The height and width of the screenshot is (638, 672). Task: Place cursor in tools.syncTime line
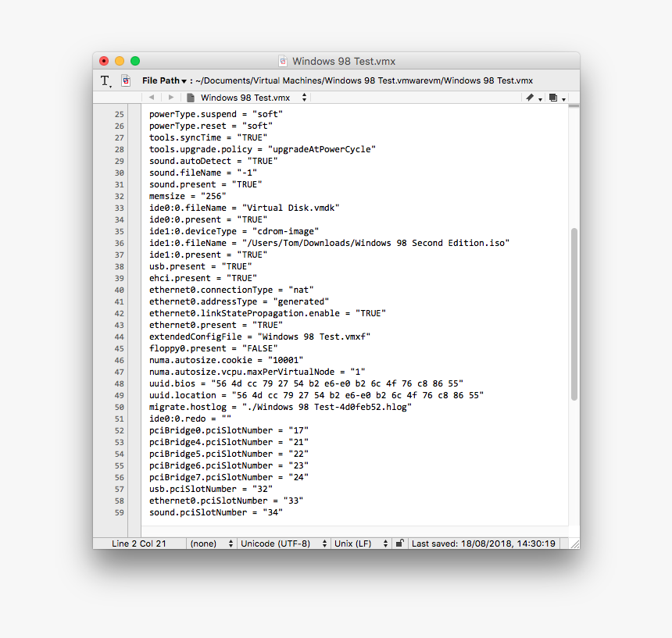click(209, 137)
